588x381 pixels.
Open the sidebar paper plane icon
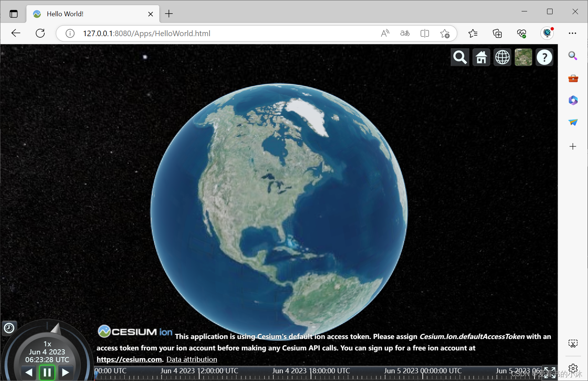click(x=573, y=122)
